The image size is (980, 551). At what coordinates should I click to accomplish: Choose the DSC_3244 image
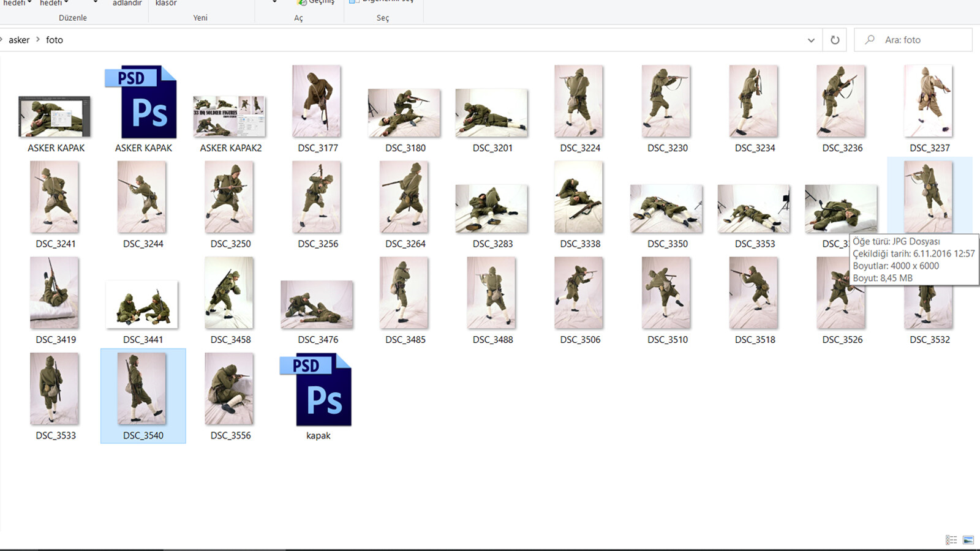pyautogui.click(x=142, y=197)
